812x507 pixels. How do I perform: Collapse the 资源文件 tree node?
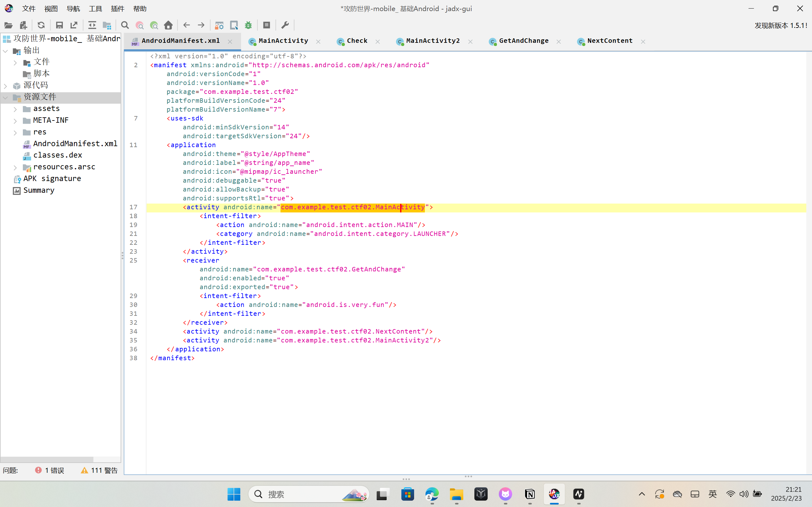[x=5, y=98]
